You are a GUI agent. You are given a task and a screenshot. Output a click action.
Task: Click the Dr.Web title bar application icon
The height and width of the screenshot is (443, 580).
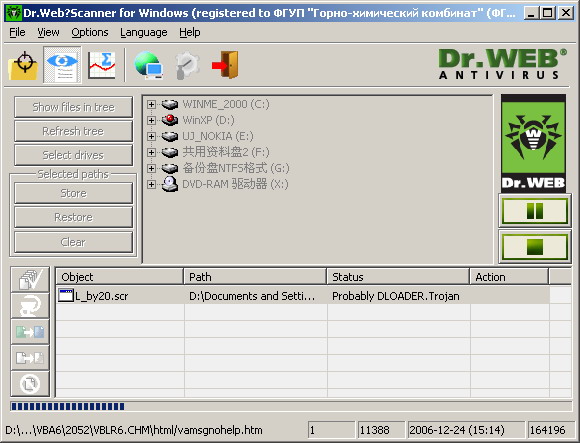pos(14,13)
